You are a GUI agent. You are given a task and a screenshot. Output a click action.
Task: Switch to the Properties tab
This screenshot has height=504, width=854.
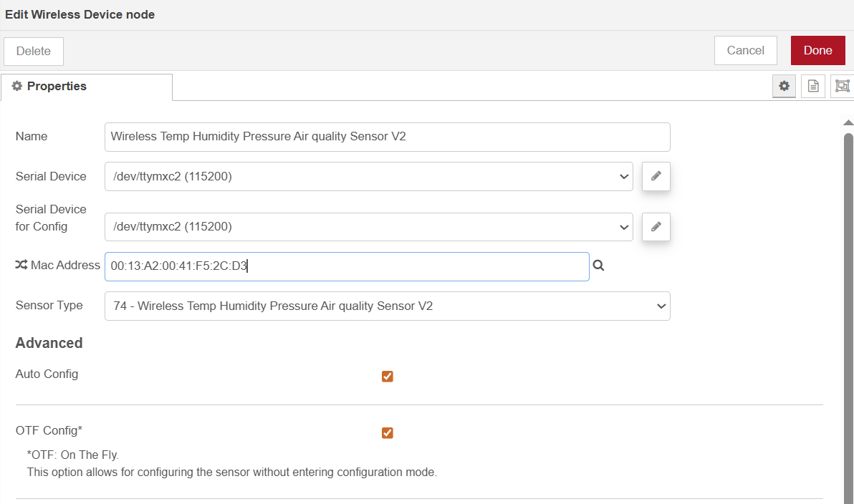[86, 87]
